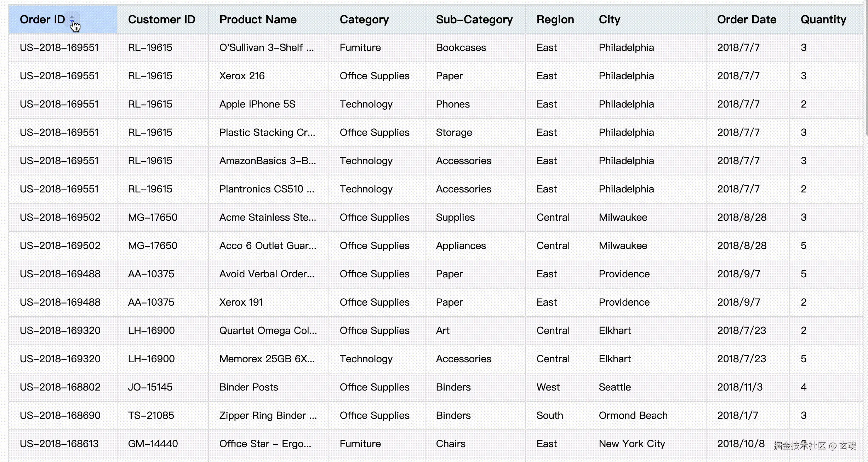Select the Bookcases sub-category cell

[x=461, y=47]
